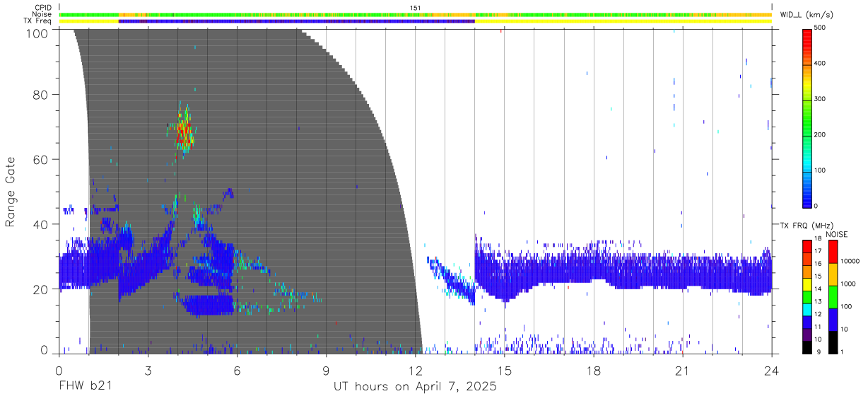Click the 12 label on TX frequency legend
The height and width of the screenshot is (401, 868).
pyautogui.click(x=818, y=313)
